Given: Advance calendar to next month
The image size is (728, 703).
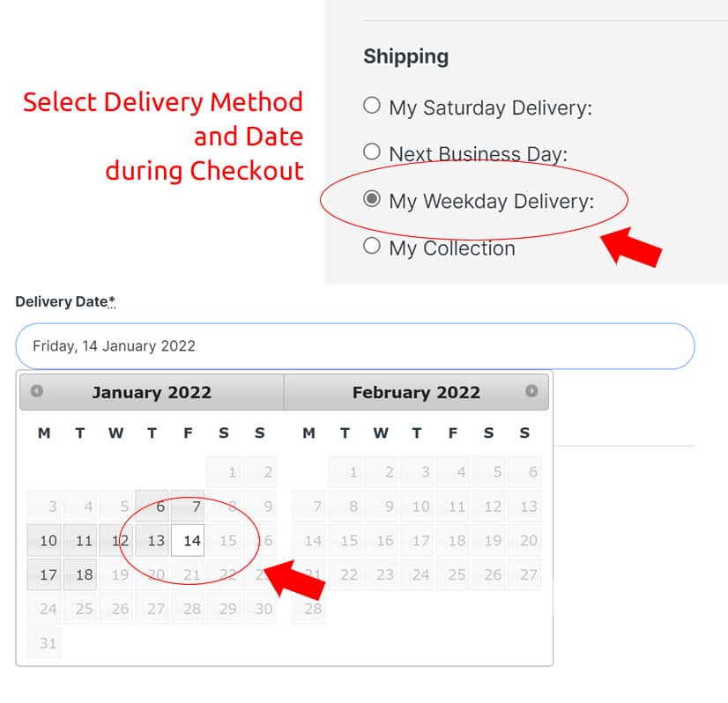Looking at the screenshot, I should pyautogui.click(x=531, y=391).
